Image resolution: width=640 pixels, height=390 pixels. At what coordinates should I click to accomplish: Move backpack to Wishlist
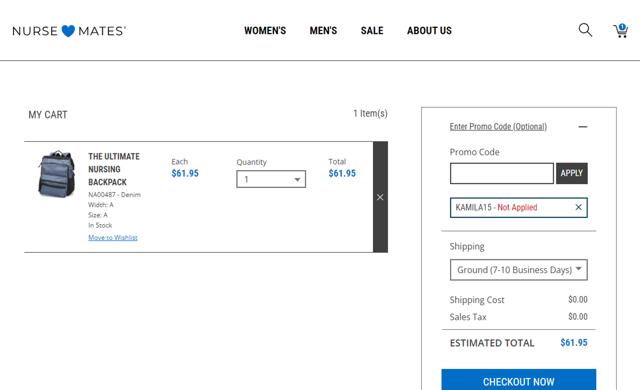(113, 237)
